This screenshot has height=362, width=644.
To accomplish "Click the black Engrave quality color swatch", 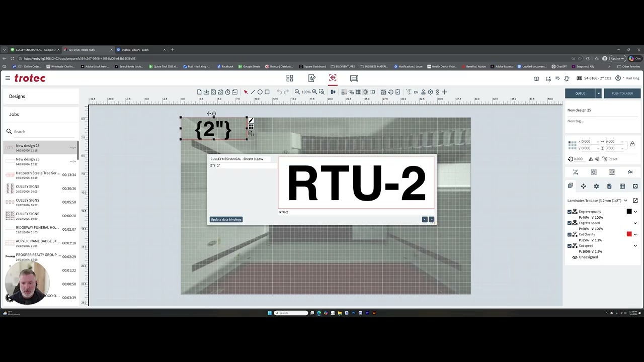I will click(629, 211).
